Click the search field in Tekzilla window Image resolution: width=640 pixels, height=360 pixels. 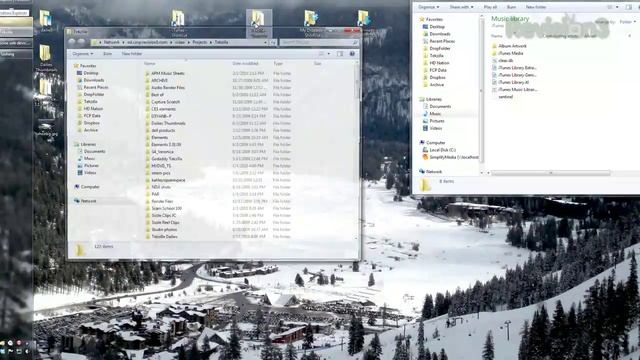[319, 42]
